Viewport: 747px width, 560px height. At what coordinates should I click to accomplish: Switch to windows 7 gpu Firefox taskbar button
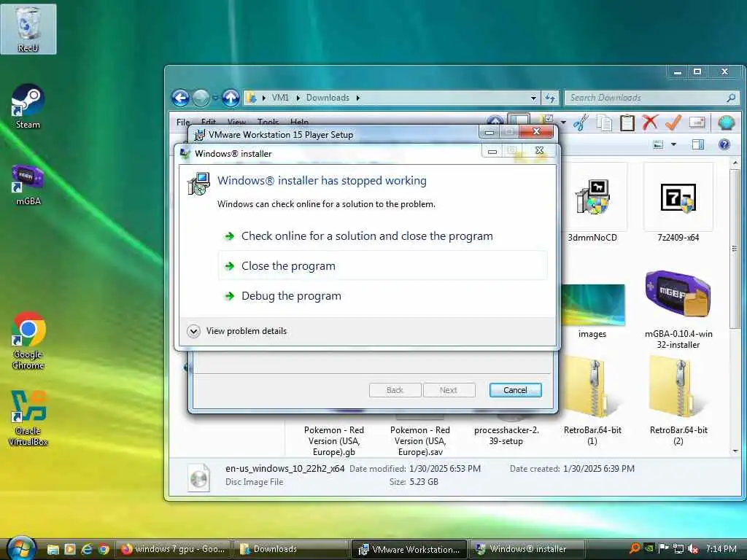click(172, 549)
